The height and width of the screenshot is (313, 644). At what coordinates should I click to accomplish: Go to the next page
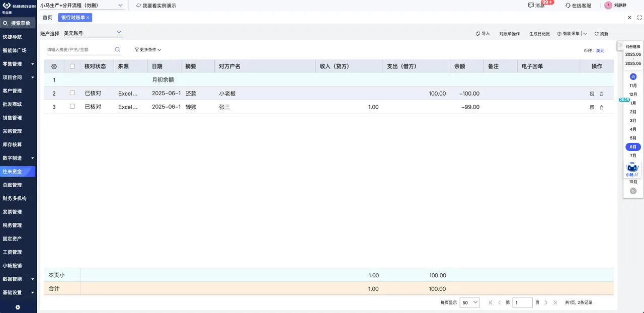click(x=546, y=302)
